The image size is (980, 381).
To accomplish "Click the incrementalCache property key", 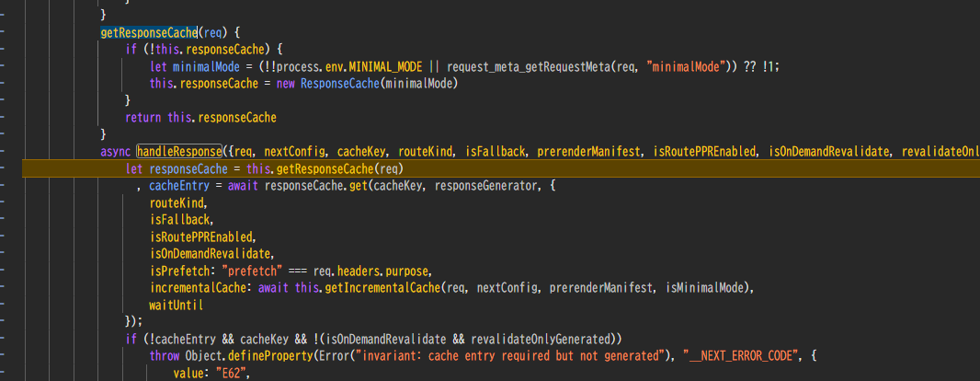I will (x=199, y=288).
